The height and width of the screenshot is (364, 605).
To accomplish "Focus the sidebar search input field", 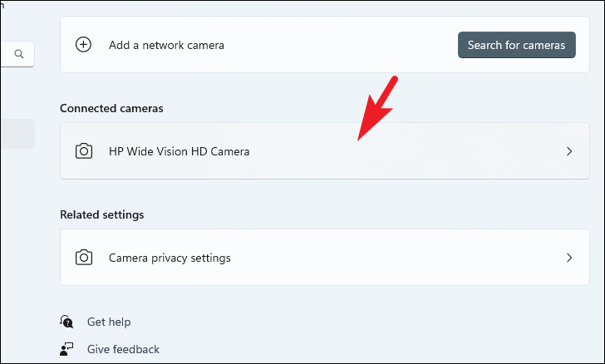I will pyautogui.click(x=7, y=55).
